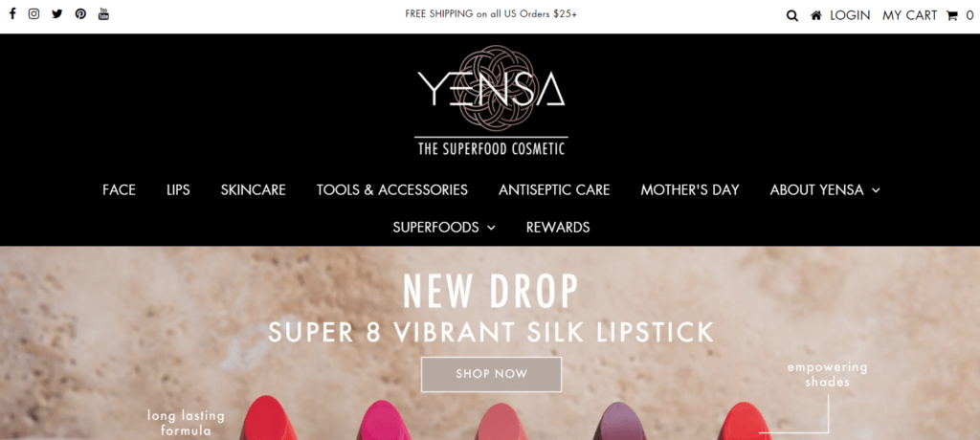Screen dimensions: 980x440
Task: Go to the SKINCARE category
Action: click(x=253, y=190)
